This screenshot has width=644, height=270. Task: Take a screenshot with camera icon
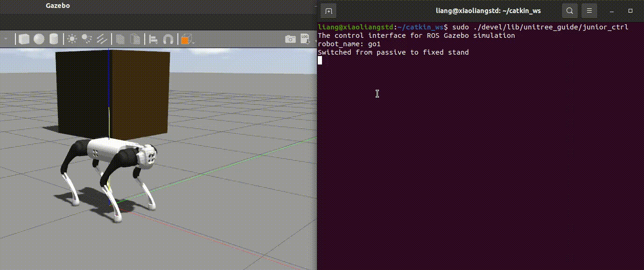290,39
